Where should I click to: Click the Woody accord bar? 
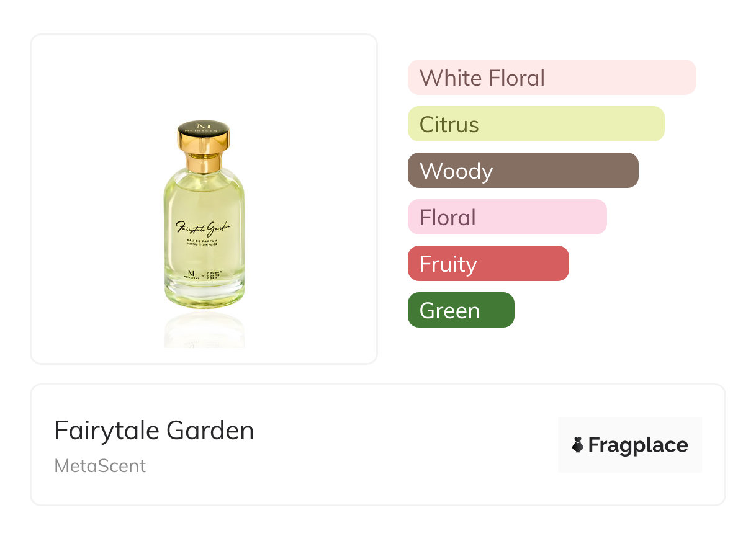tap(523, 171)
